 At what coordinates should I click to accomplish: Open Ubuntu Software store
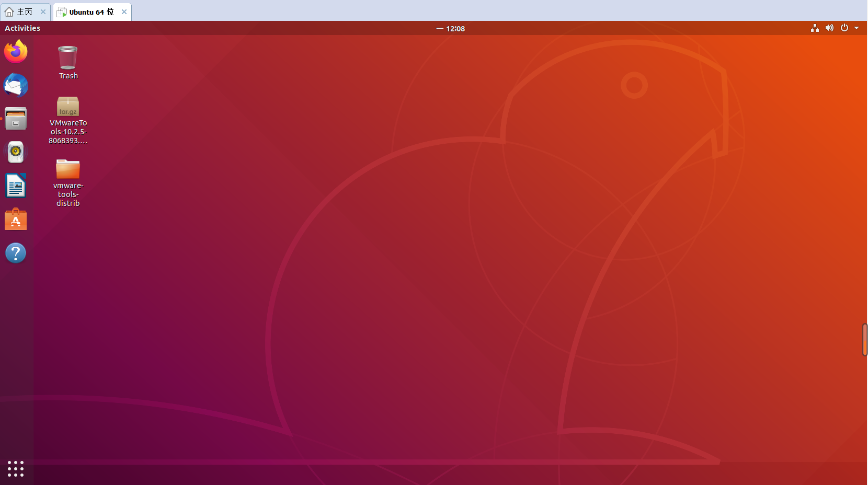(x=16, y=220)
